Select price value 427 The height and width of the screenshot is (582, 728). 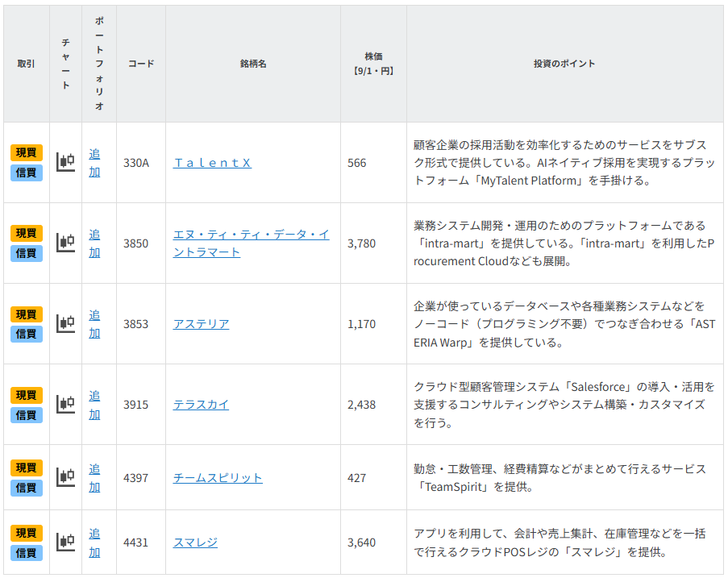[356, 478]
